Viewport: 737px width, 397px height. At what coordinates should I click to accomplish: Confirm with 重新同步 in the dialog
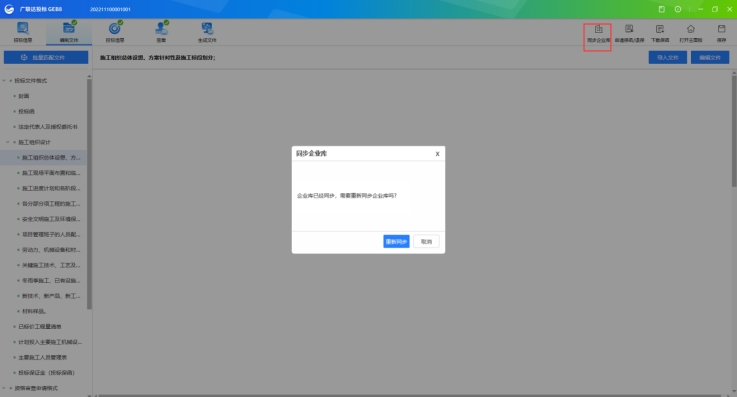point(396,241)
